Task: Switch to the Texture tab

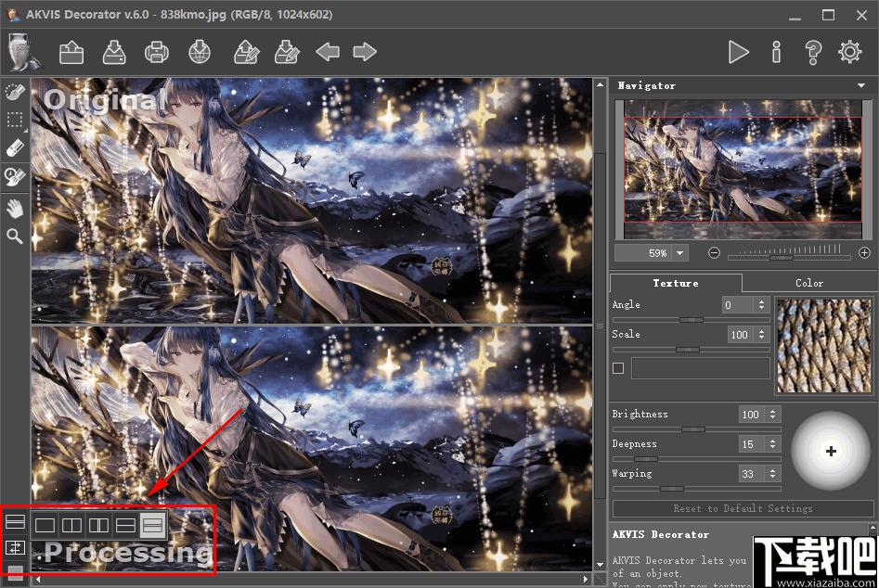Action: point(676,284)
